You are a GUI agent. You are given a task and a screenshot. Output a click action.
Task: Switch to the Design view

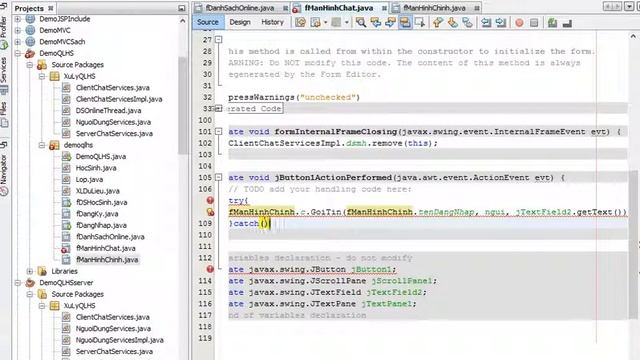tap(240, 22)
